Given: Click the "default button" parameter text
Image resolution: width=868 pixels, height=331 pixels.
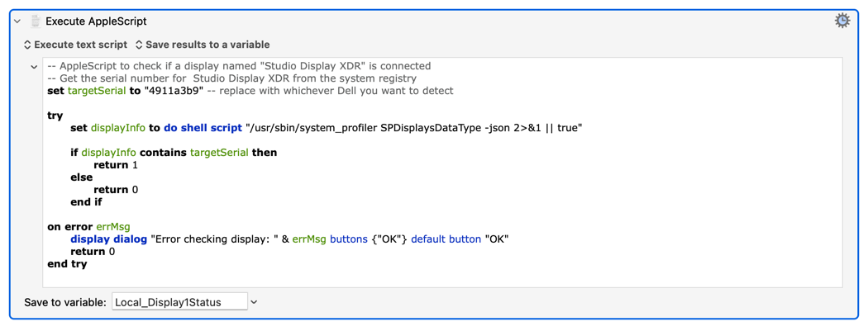Looking at the screenshot, I should click(446, 239).
